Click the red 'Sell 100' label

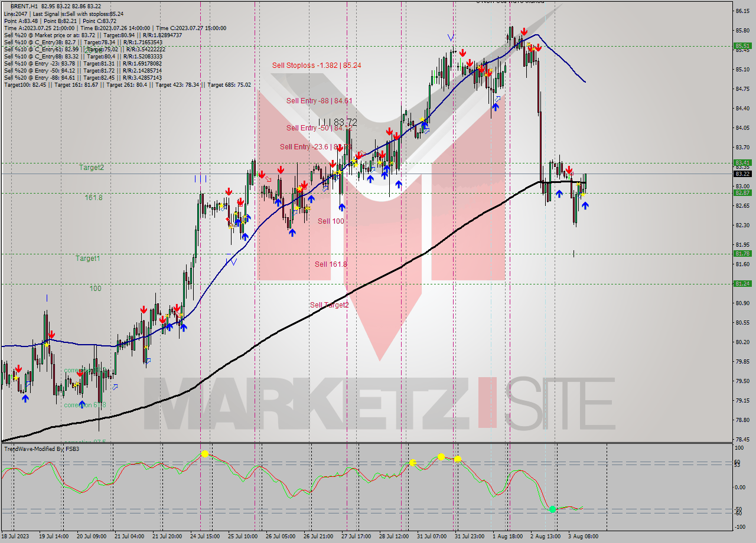pos(331,221)
